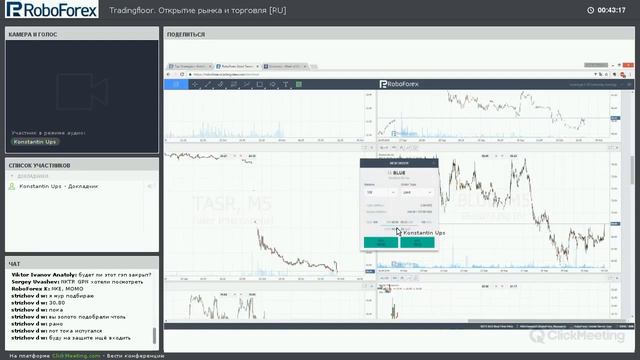Select the pencil brush drawing tool
The height and width of the screenshot is (360, 640).
221,84
